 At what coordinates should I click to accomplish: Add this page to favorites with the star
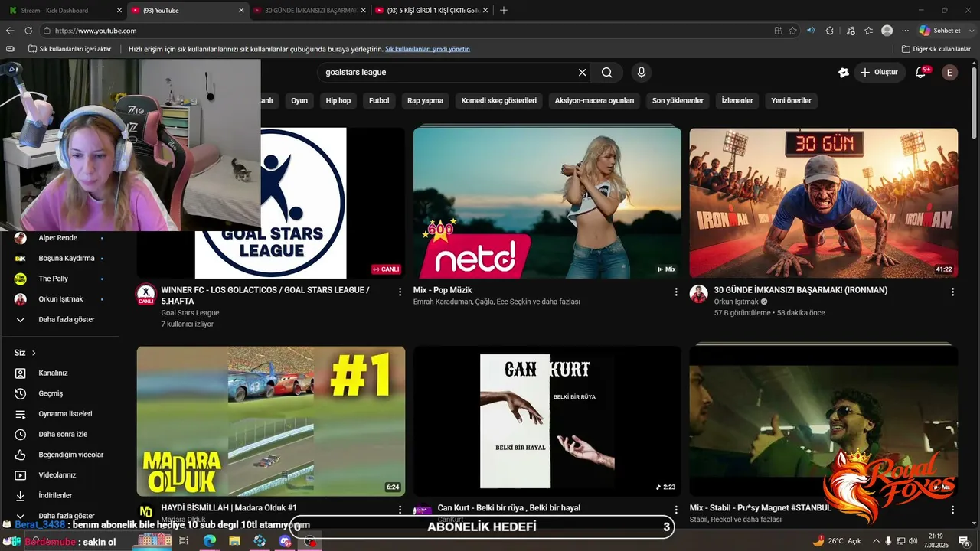[793, 31]
